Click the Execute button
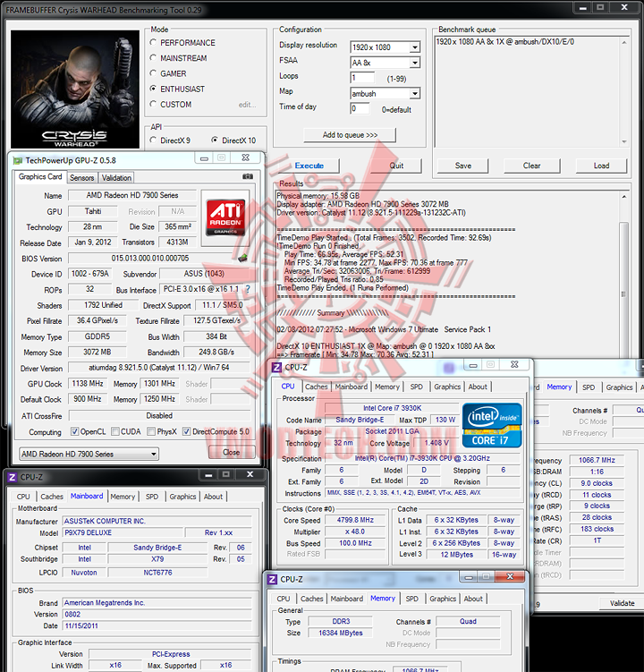Viewport: 644px width, 672px height. tap(309, 166)
